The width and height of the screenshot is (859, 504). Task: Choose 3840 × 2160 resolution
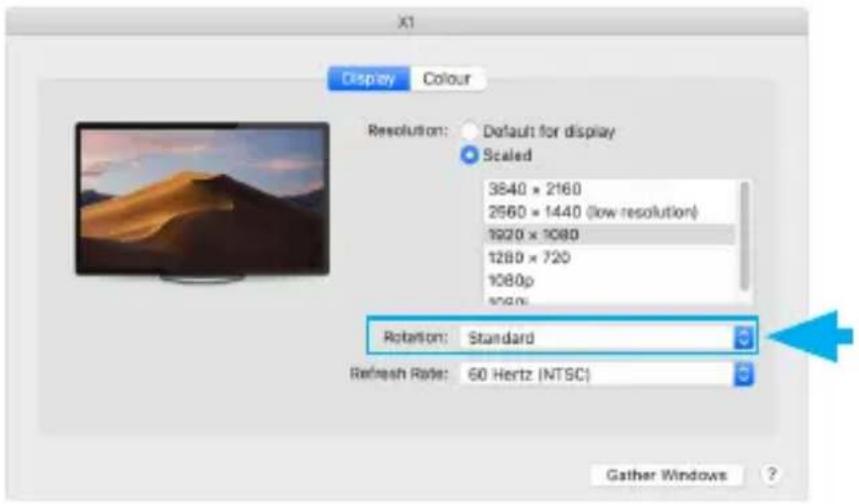(x=609, y=190)
